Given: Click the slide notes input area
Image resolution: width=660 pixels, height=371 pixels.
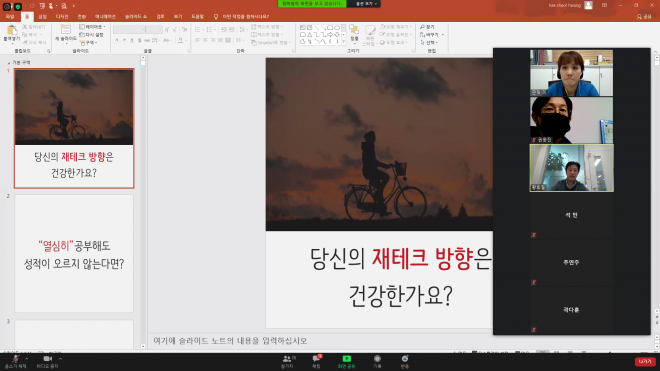Looking at the screenshot, I should click(320, 340).
